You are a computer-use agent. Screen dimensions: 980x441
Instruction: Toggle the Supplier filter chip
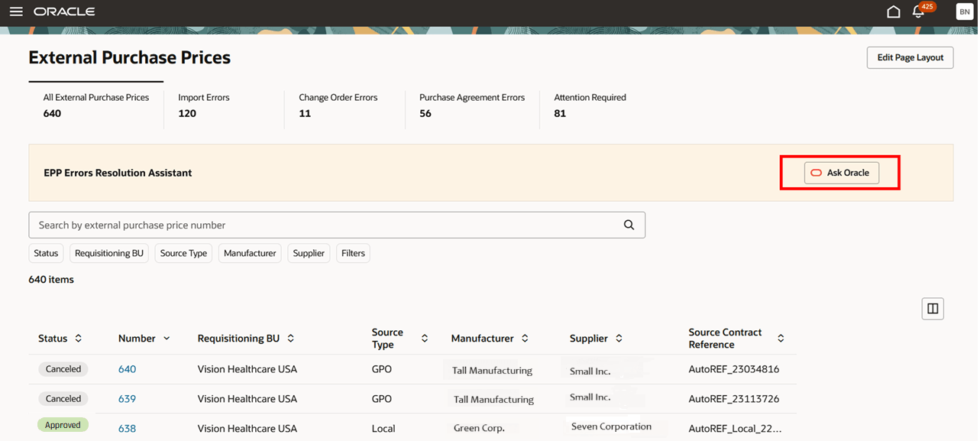(309, 253)
